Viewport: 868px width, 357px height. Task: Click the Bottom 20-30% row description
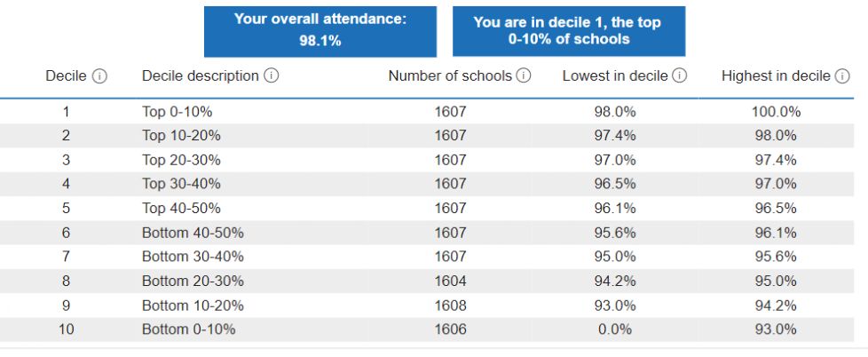(x=193, y=282)
